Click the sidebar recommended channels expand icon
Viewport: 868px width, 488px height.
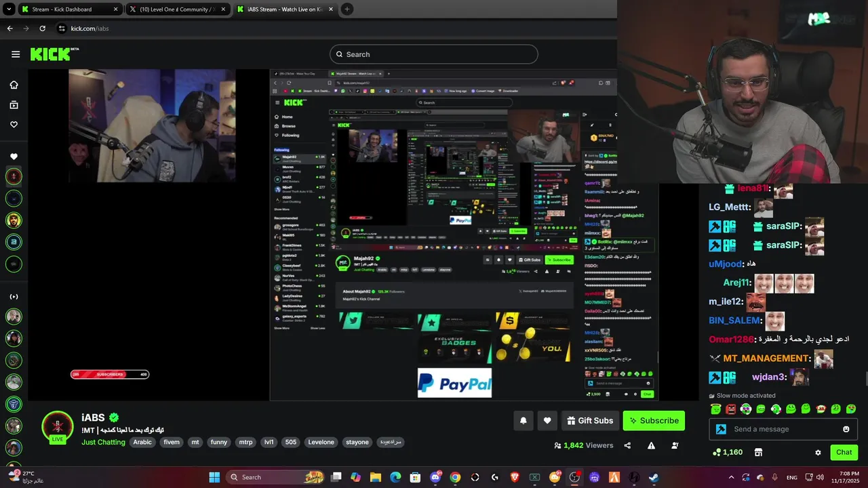pos(14,297)
